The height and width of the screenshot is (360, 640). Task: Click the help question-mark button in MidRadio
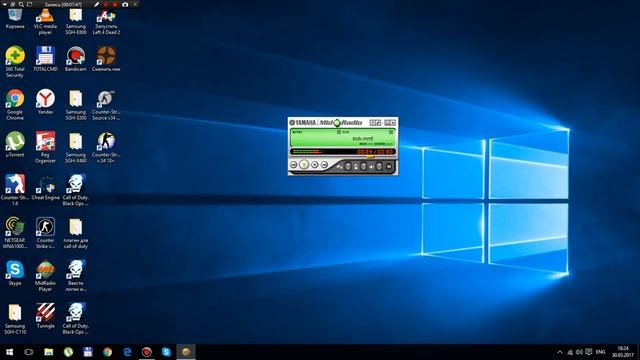[x=373, y=123]
